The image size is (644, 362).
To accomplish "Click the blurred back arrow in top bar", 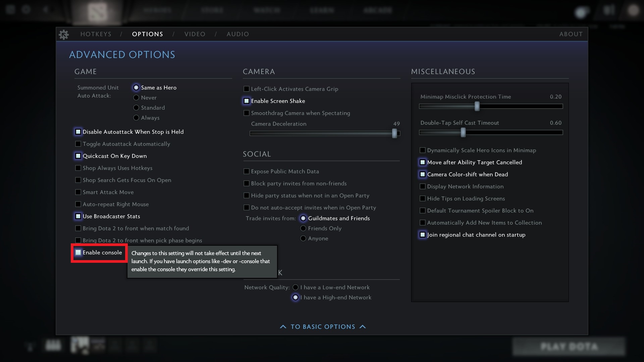I will pyautogui.click(x=46, y=9).
